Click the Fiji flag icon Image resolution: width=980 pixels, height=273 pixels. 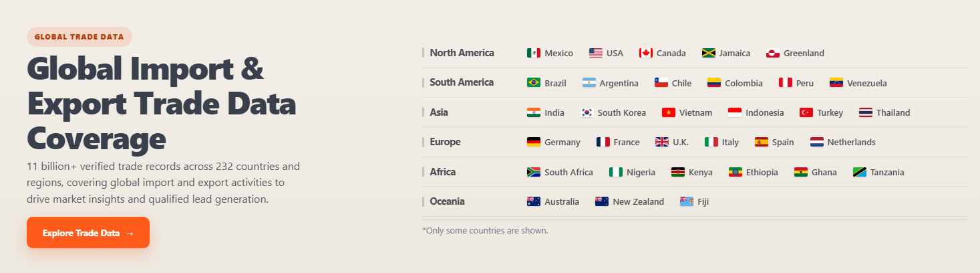click(x=687, y=201)
